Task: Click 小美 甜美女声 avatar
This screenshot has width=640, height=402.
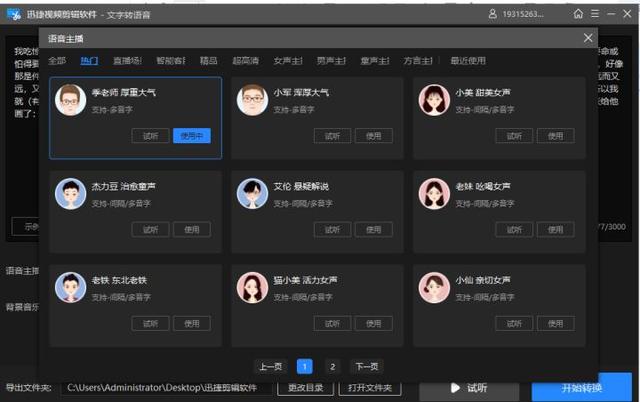Action: tap(434, 100)
